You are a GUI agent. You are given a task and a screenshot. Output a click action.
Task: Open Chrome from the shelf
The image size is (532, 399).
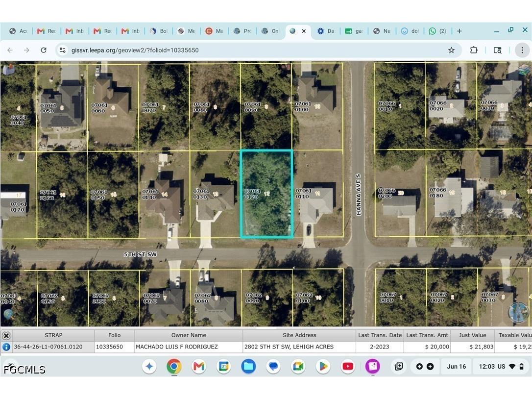174,366
